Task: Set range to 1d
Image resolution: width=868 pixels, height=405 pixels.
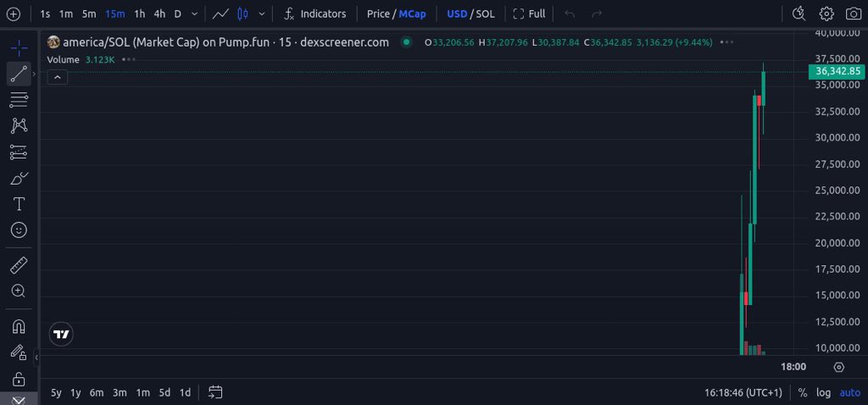Action: click(185, 393)
